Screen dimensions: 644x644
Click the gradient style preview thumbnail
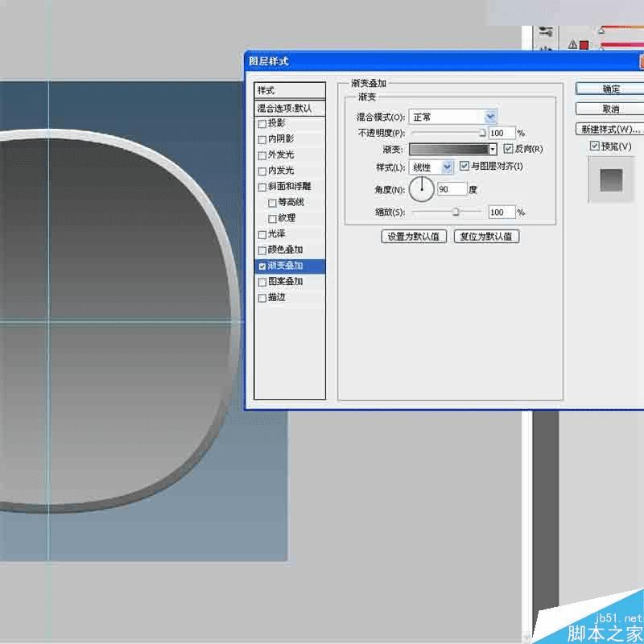point(611,180)
